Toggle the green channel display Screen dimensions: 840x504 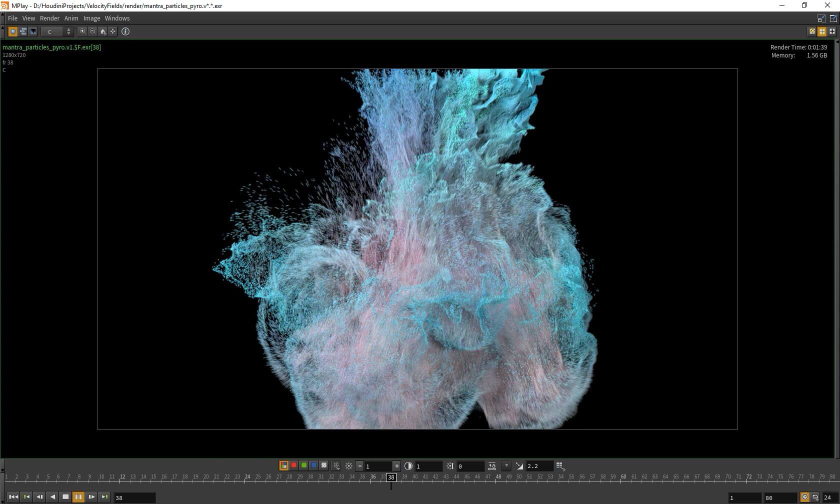[304, 465]
